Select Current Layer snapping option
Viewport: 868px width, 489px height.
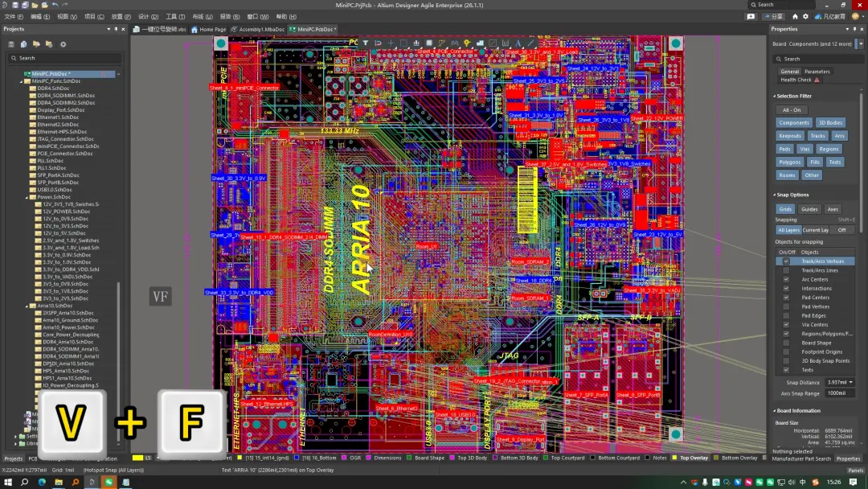click(816, 230)
